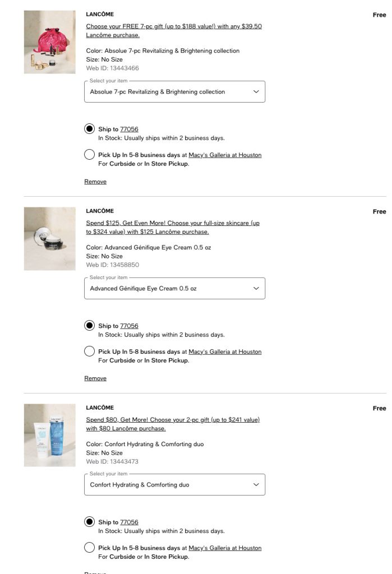Select Ship to 77056 for Absolue gift
Image resolution: width=392 pixels, height=574 pixels.
[89, 129]
